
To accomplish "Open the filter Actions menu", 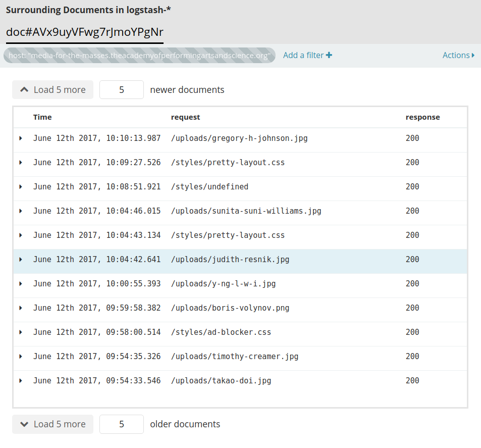I will pos(458,55).
